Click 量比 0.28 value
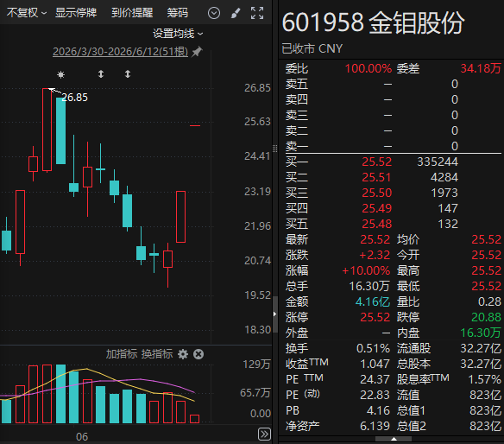Image resolution: width=504 pixels, height=444 pixels. click(x=489, y=301)
